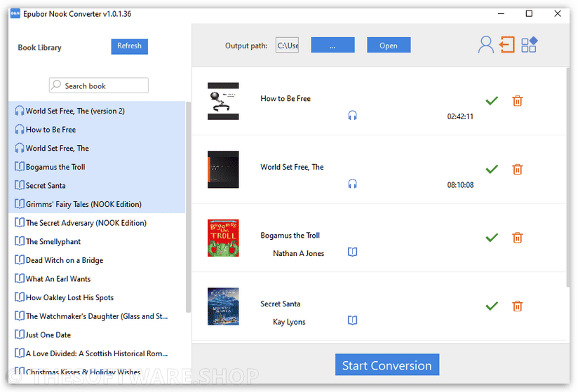Select Secret Santa in library list
Viewport: 578px width, 392px height.
point(97,185)
